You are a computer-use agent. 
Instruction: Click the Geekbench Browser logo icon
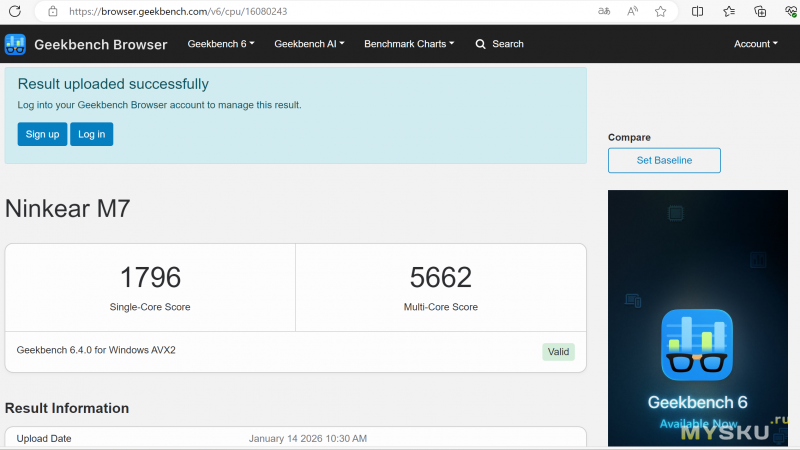click(x=15, y=44)
